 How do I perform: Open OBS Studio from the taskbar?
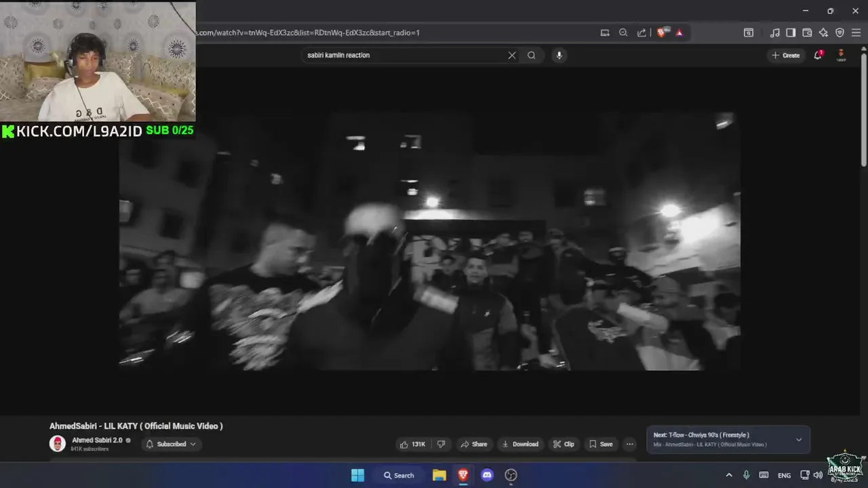[511, 475]
